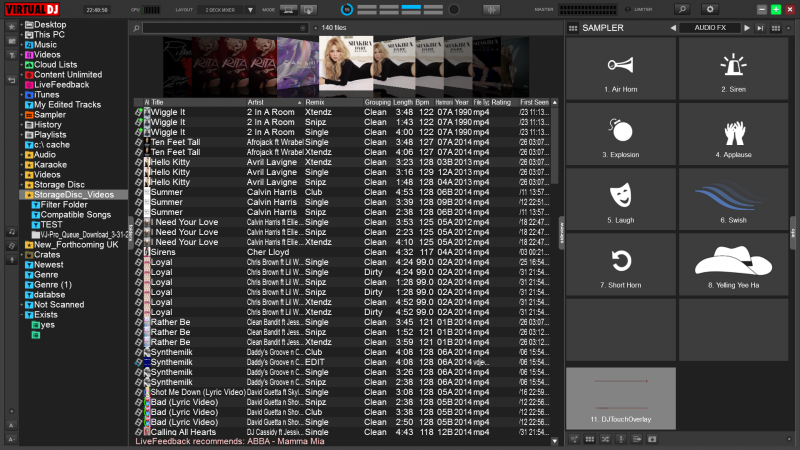Click the scroll down arrow of track list
This screenshot has width=800, height=450.
click(555, 441)
